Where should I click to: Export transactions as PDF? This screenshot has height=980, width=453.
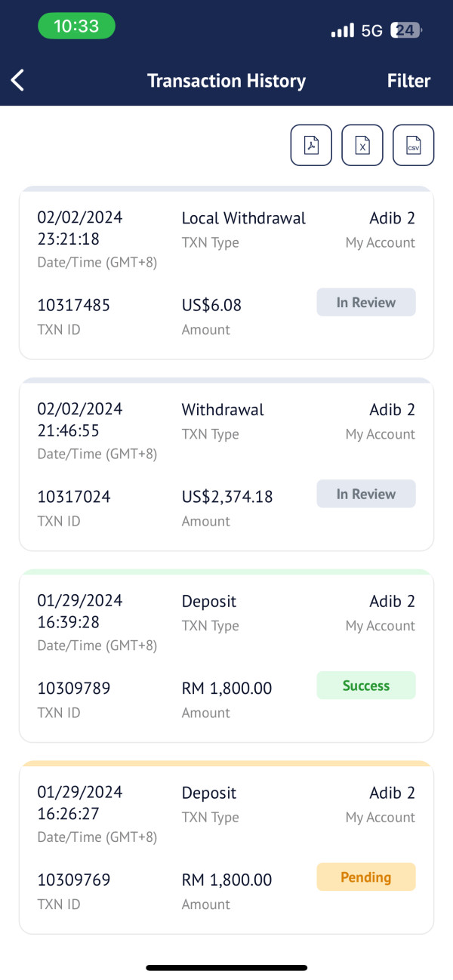(x=311, y=145)
